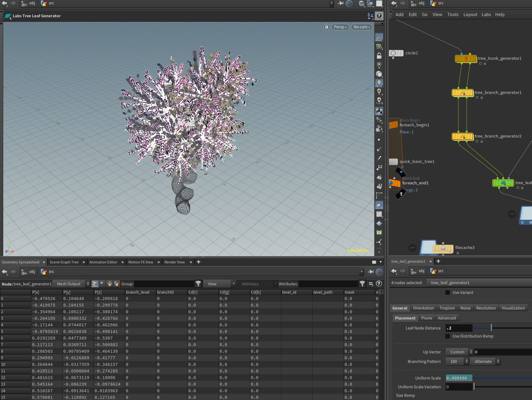532x400 pixels.
Task: Open the No cam camera dropdown
Action: click(362, 27)
